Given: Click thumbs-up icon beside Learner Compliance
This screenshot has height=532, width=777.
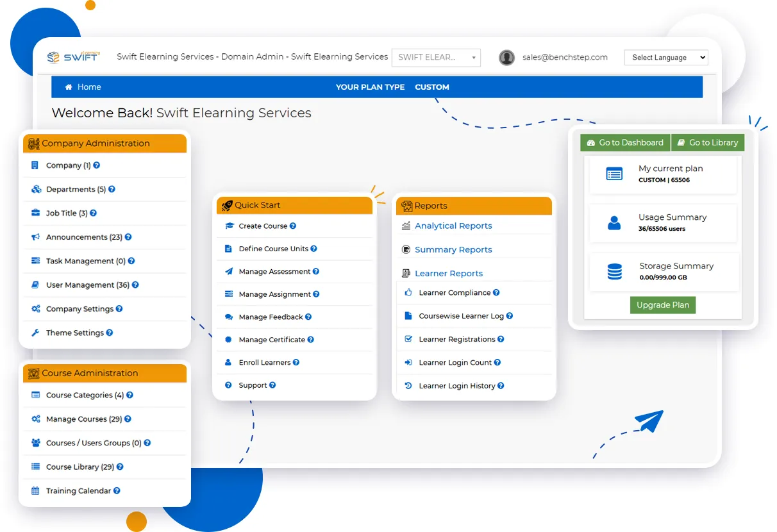Looking at the screenshot, I should [408, 292].
